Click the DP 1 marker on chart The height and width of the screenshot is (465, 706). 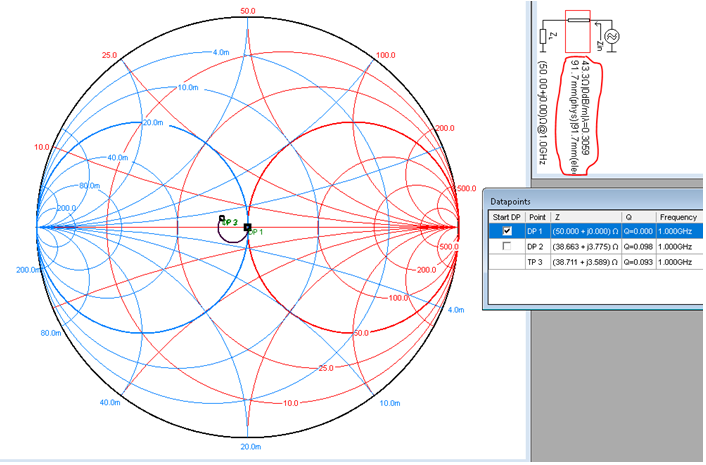click(x=247, y=227)
